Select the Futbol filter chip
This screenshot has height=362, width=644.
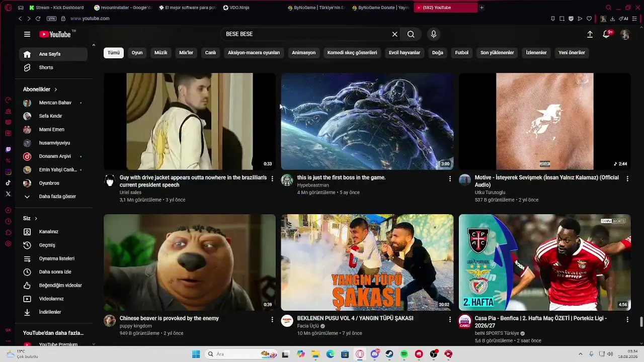tap(461, 53)
